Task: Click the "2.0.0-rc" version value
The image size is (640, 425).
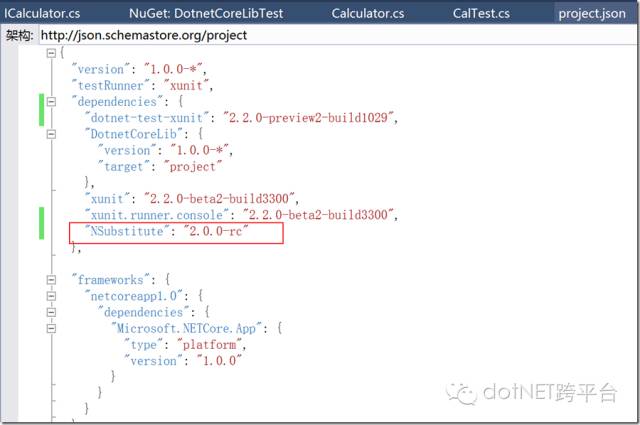Action: [x=216, y=231]
